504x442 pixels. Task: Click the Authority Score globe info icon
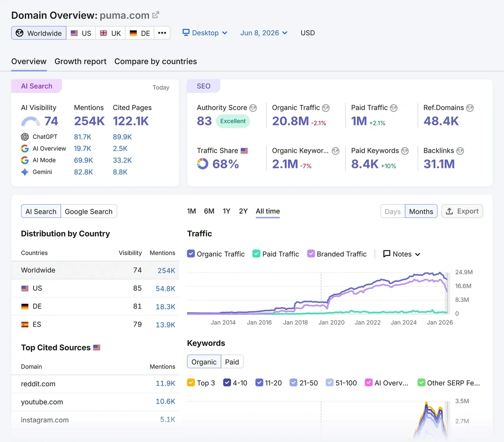click(253, 108)
